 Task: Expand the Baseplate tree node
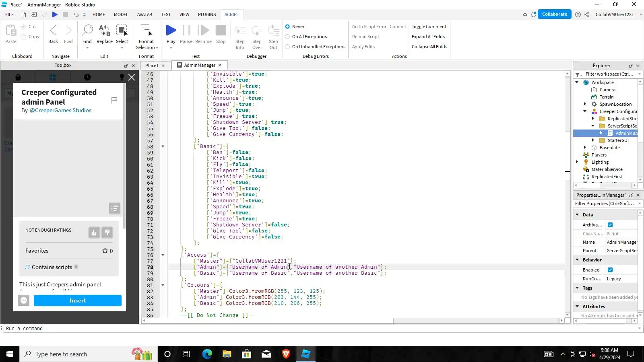[x=585, y=148]
